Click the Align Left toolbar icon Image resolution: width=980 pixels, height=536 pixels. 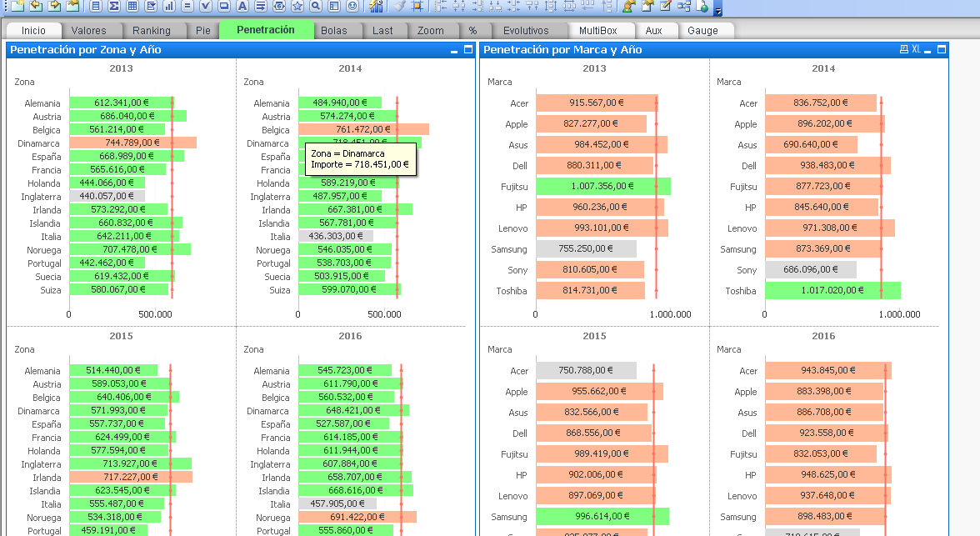[x=441, y=7]
